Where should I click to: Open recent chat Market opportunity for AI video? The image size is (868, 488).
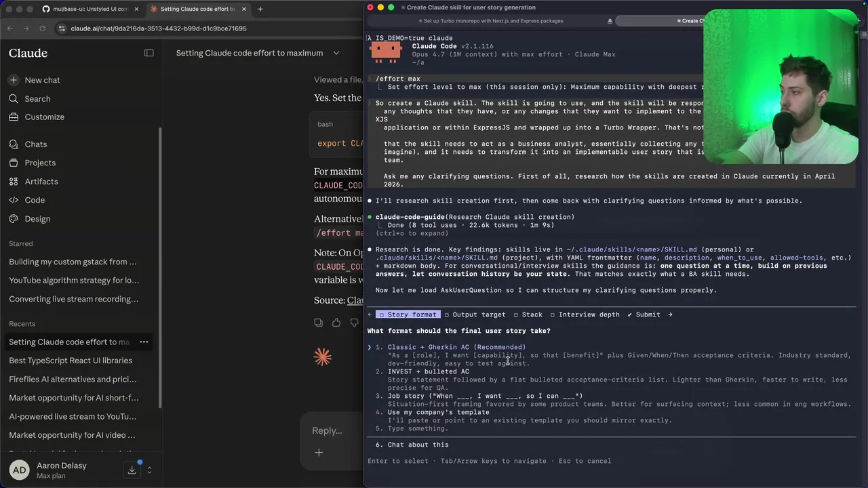click(x=72, y=435)
